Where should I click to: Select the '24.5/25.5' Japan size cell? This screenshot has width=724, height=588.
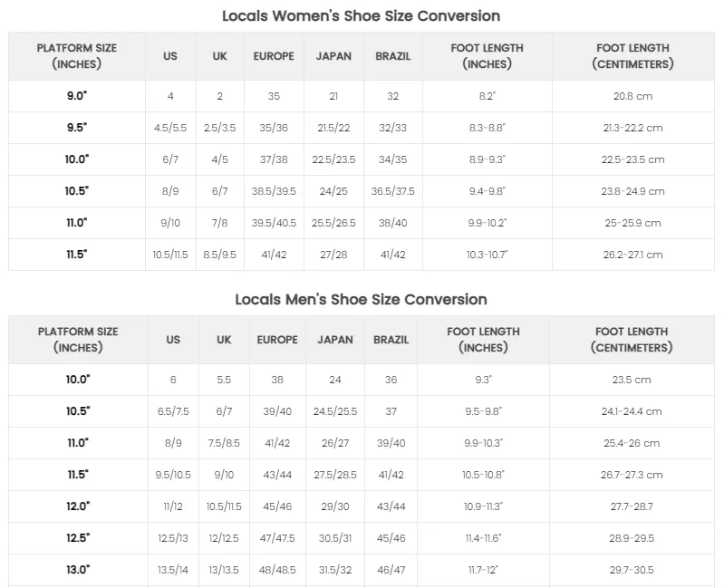pyautogui.click(x=335, y=411)
